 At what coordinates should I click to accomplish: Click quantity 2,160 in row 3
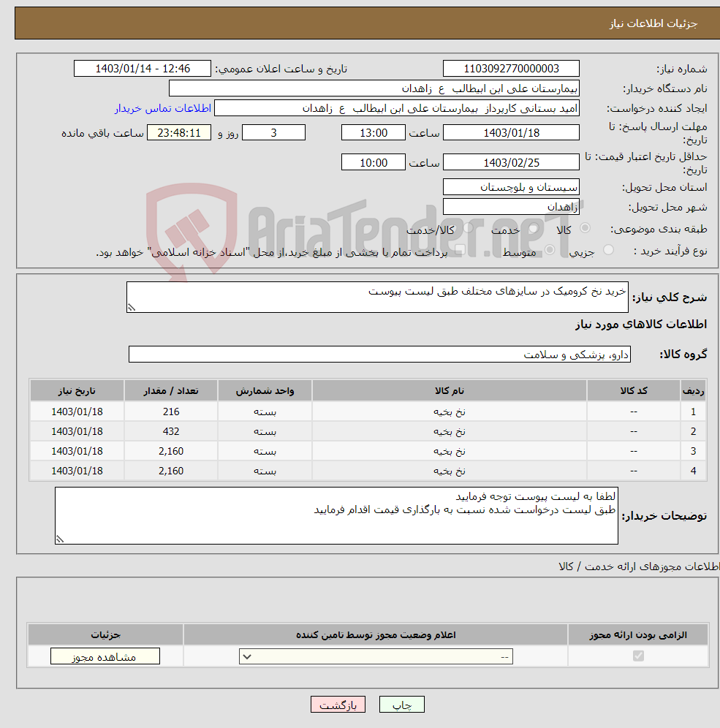(171, 451)
